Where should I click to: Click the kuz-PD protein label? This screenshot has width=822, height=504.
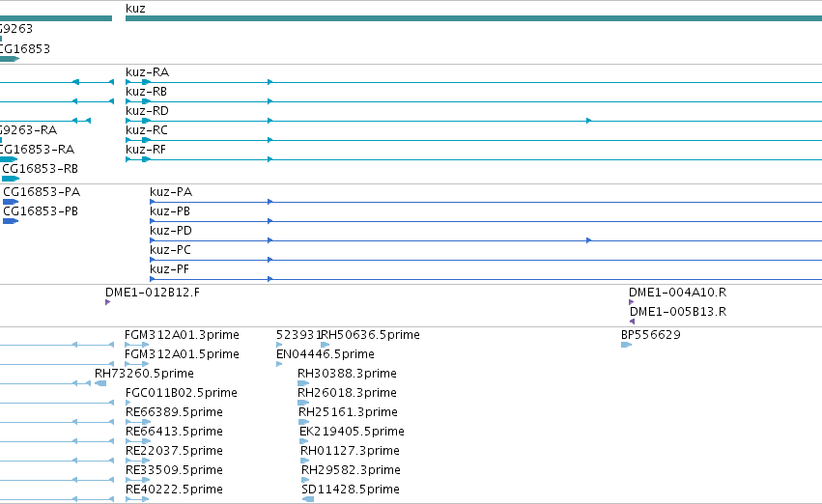click(171, 231)
